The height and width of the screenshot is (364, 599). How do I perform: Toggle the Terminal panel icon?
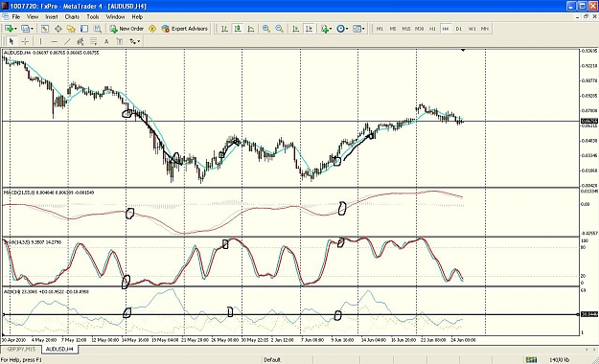[x=84, y=29]
